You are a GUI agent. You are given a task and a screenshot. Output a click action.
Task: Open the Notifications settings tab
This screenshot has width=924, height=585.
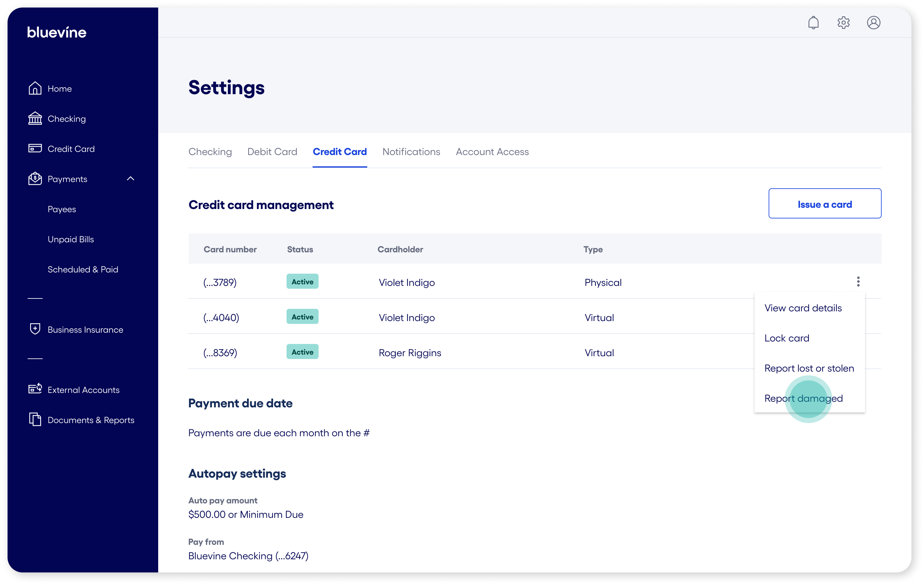pos(411,152)
